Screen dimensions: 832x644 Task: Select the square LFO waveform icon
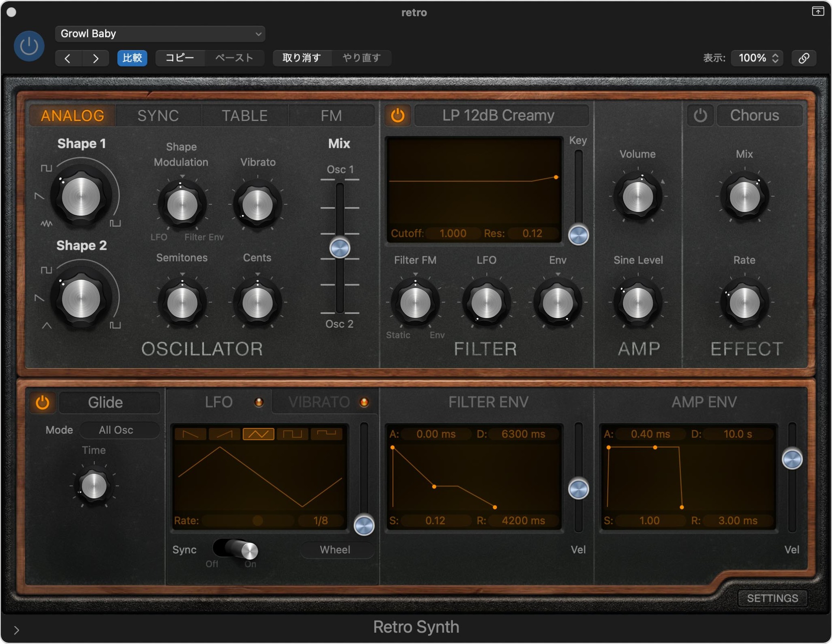click(x=292, y=434)
